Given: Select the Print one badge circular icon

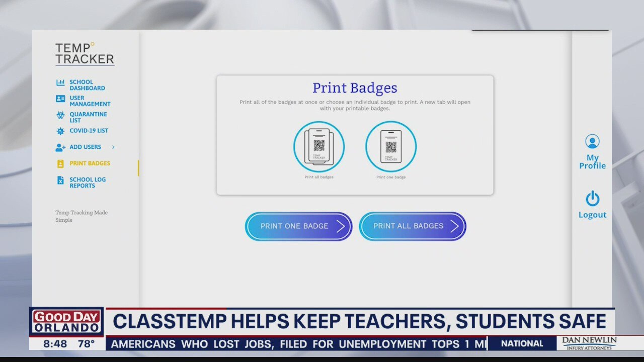Looking at the screenshot, I should [x=391, y=146].
